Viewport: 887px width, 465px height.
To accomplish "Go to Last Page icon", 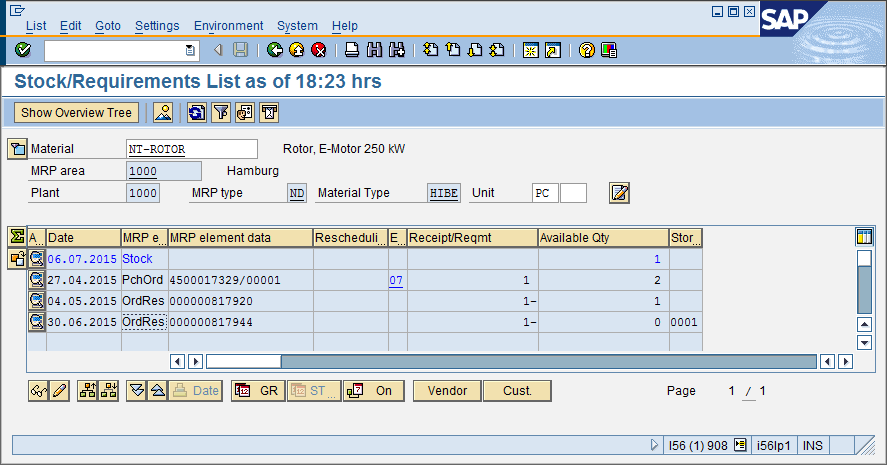I will (x=497, y=50).
